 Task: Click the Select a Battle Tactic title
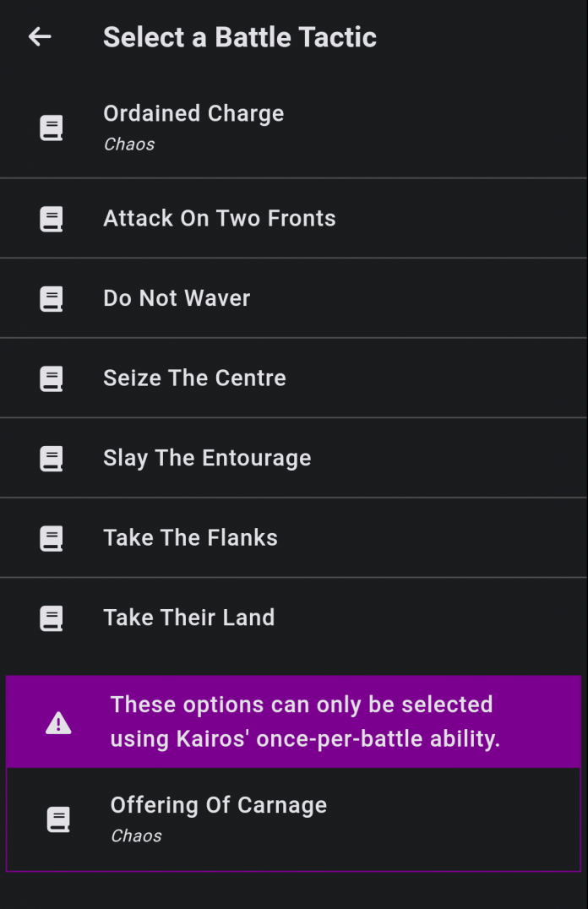coord(240,37)
